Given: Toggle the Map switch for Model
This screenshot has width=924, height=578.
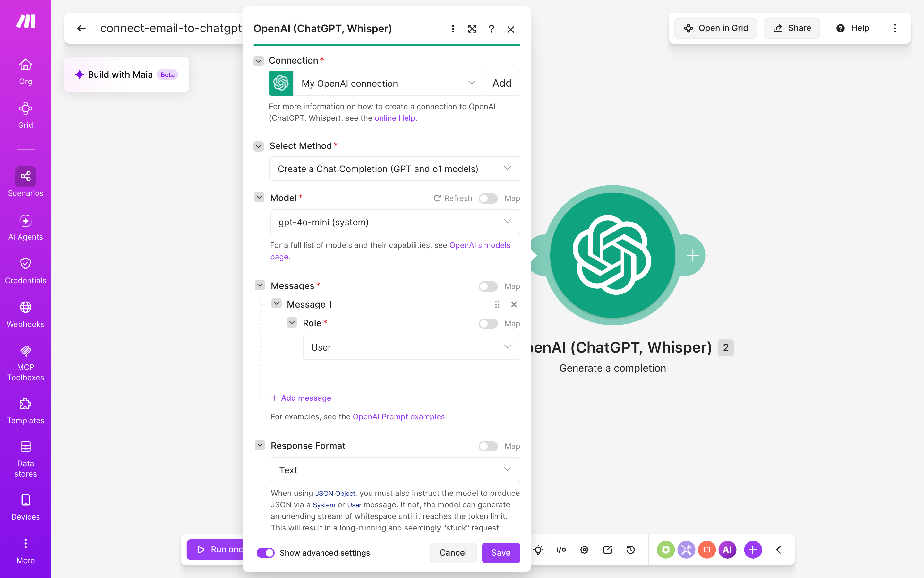Looking at the screenshot, I should (x=488, y=198).
